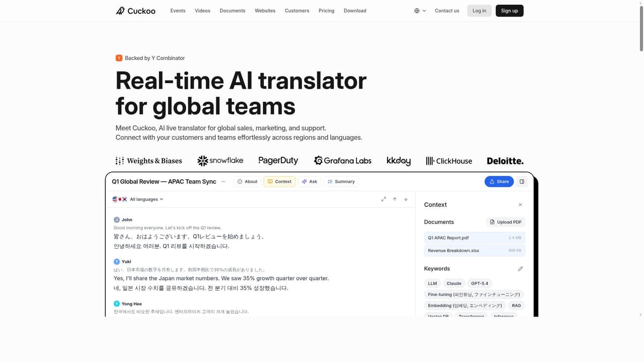Open the Websites menu
Screen dimensions: 644x362
click(265, 11)
